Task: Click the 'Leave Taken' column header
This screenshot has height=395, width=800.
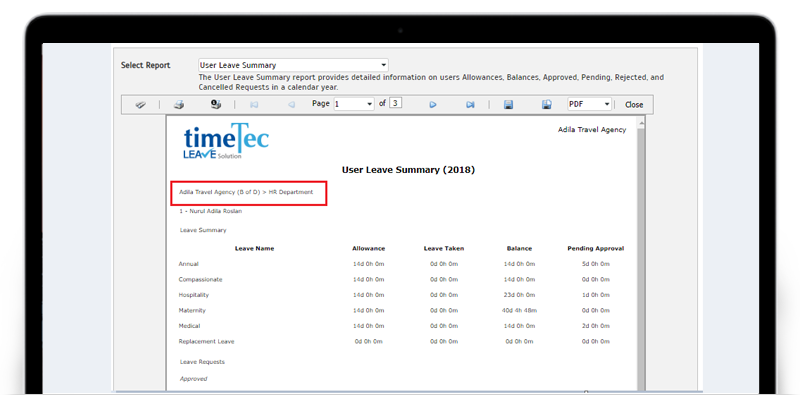Action: [x=444, y=249]
